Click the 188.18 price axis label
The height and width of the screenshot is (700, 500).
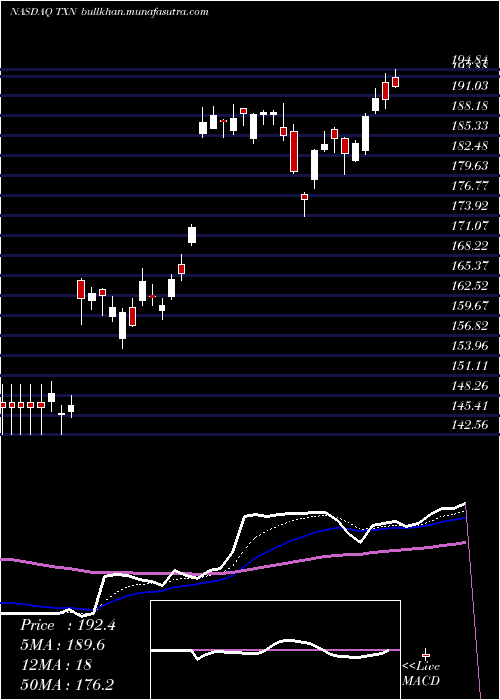pos(469,106)
